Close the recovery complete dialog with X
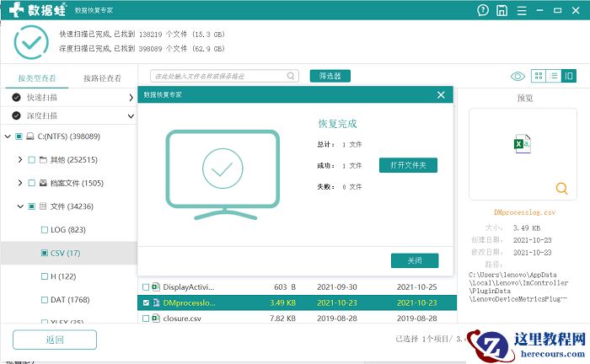Screen dimensions: 590x364 441,95
